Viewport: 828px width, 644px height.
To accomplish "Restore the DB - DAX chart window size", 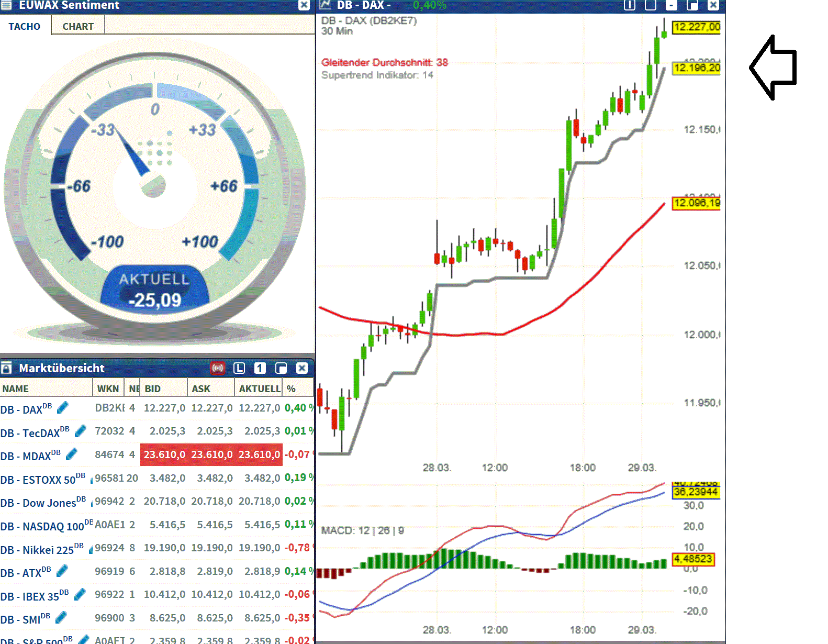I will 692,5.
